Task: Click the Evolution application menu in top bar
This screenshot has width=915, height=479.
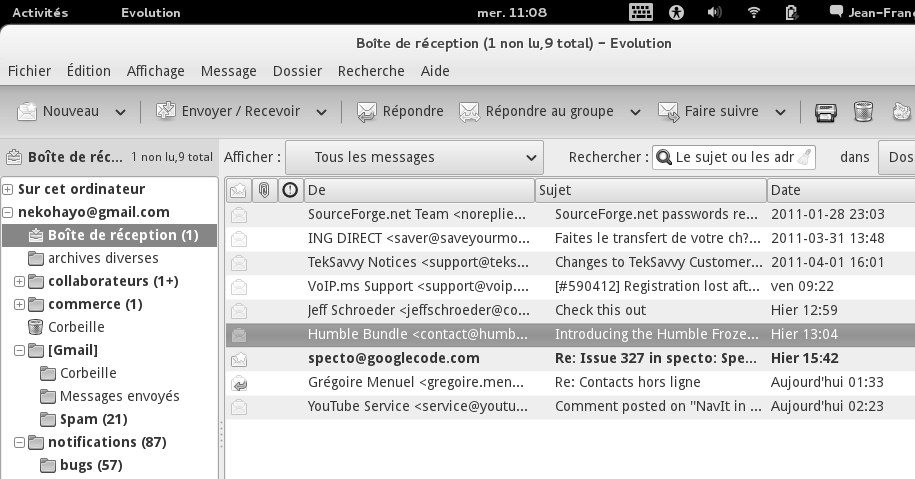Action: (x=151, y=12)
